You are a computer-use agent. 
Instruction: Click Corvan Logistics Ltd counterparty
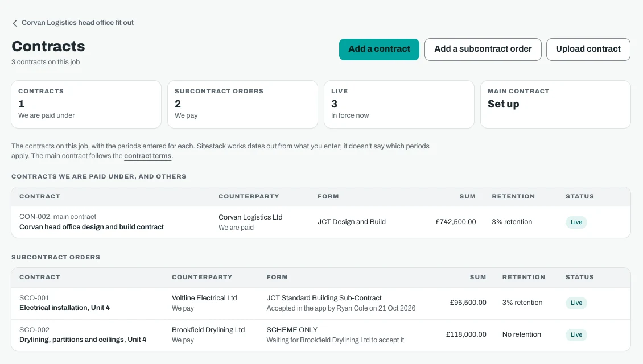[250, 217]
